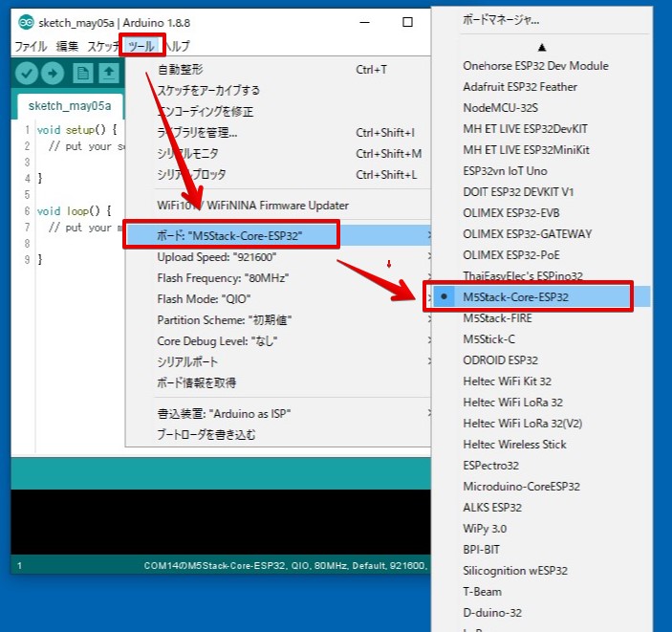This screenshot has height=632, width=672.
Task: Choose エンコーディングを修正 menu entry
Action: (x=278, y=112)
